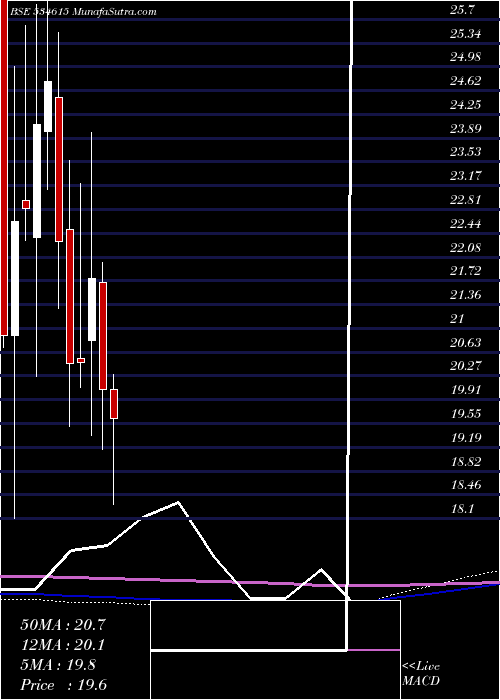Click the '5MA : 19.8' legend text
The width and height of the screenshot is (500, 700).
pos(58,665)
